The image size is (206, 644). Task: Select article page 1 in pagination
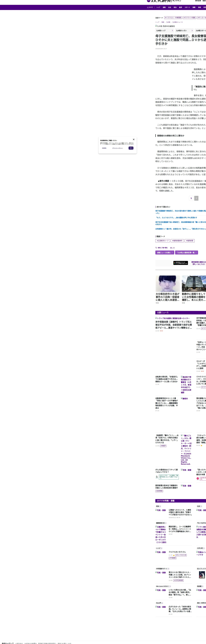[191, 198]
